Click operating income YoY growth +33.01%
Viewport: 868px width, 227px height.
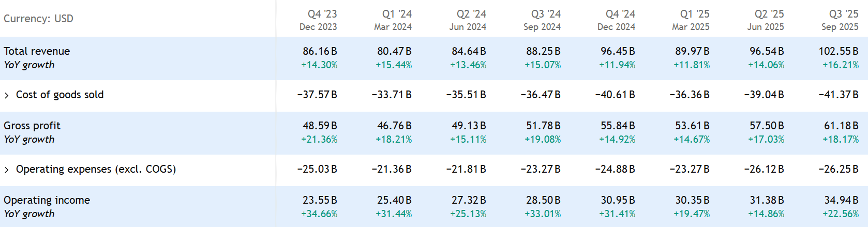point(543,214)
